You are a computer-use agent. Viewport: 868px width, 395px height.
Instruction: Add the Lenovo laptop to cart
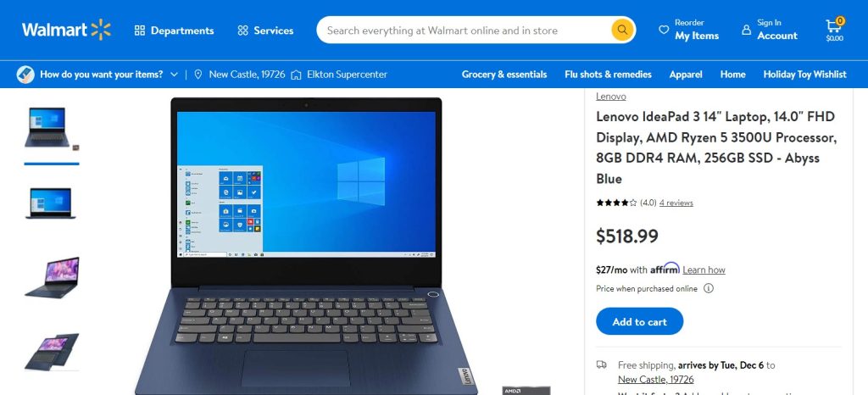point(639,321)
